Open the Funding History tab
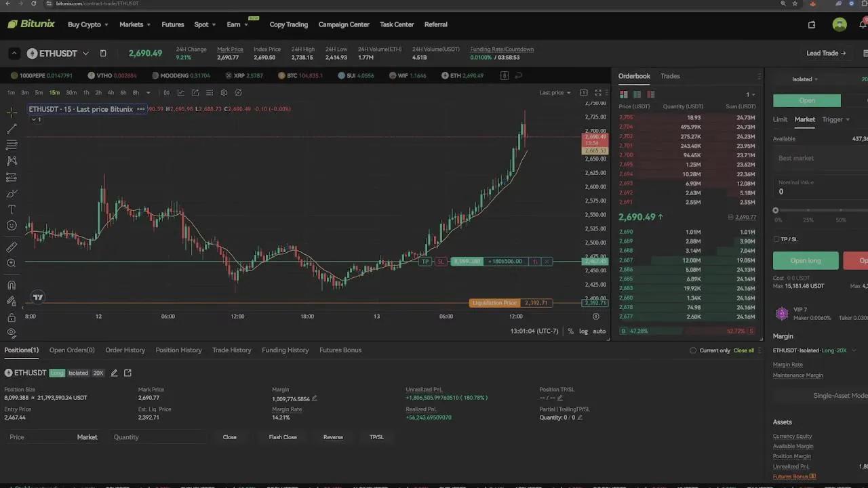Screen dimensions: 868x488 click(285, 350)
